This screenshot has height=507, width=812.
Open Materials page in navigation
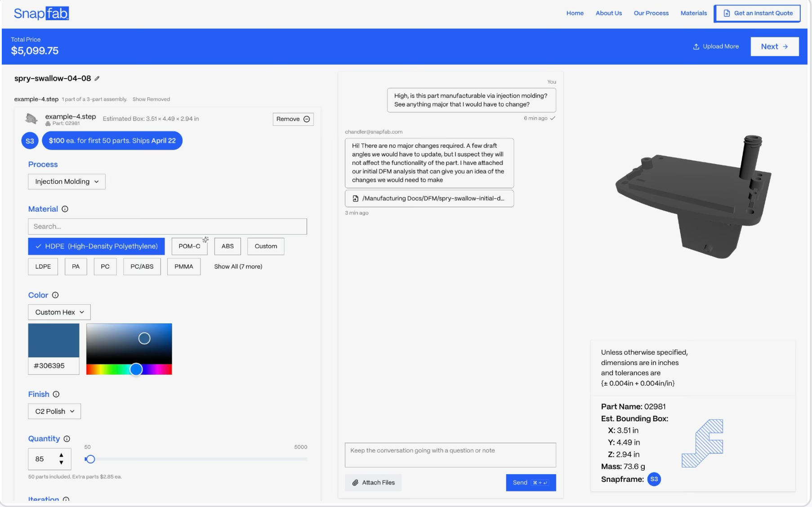pyautogui.click(x=694, y=13)
